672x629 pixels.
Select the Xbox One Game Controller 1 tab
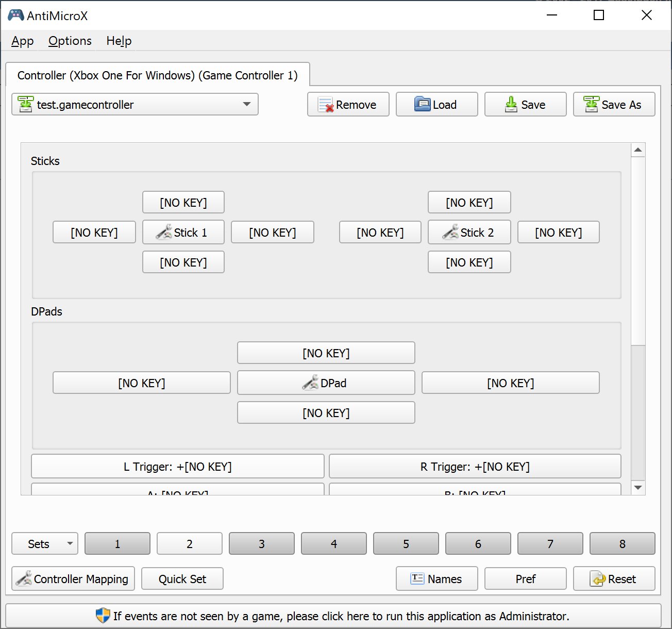tap(157, 75)
